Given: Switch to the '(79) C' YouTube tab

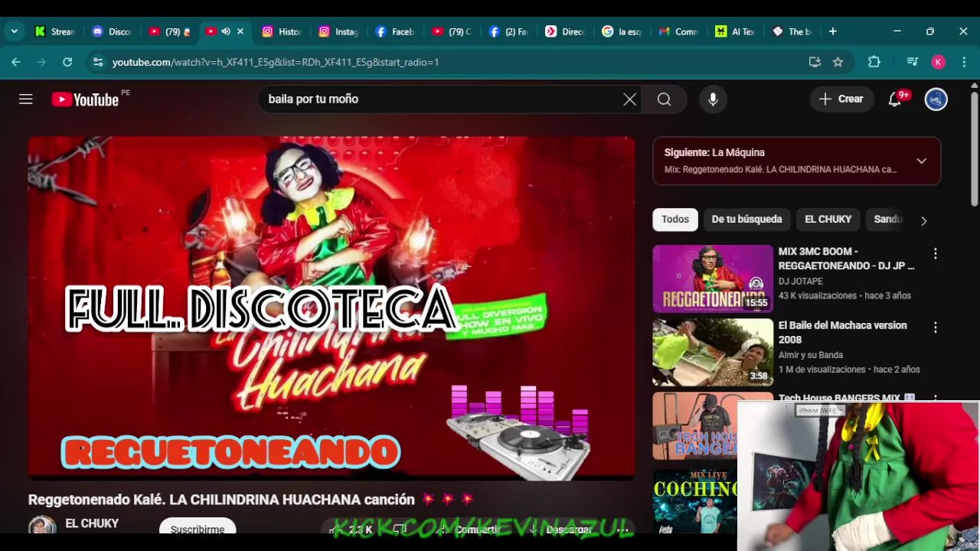Looking at the screenshot, I should (452, 31).
